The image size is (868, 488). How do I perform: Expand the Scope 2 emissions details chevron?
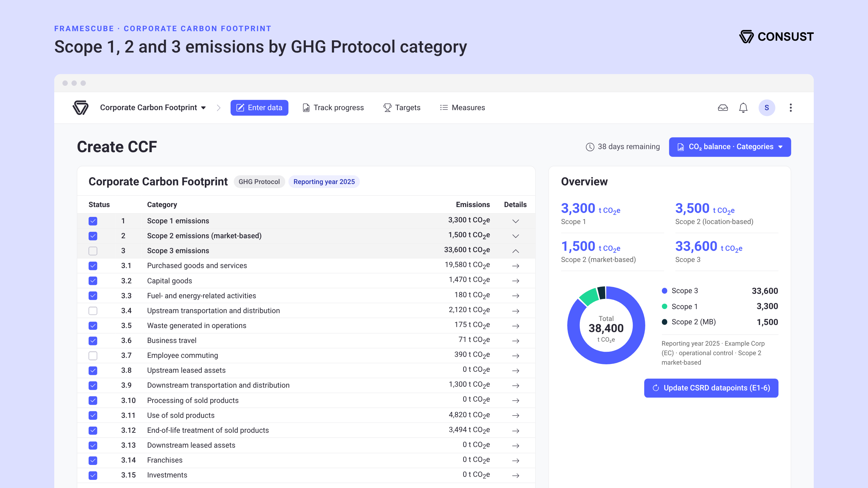[516, 236]
